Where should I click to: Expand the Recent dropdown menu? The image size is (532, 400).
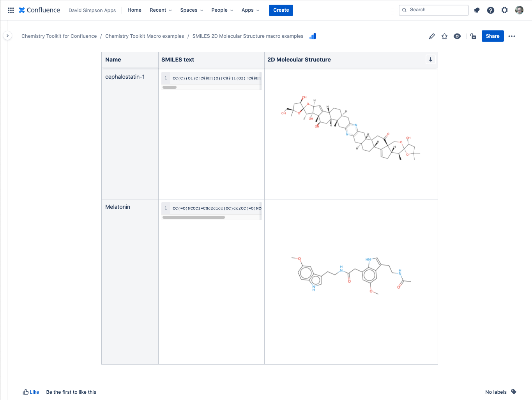161,10
